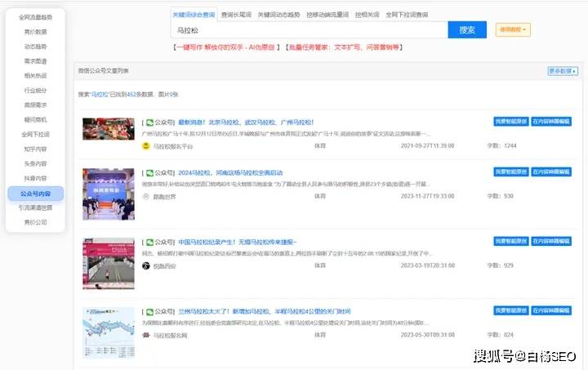Click the account name 马拉松报名平台
Viewport: 588px width, 370px height.
point(173,146)
